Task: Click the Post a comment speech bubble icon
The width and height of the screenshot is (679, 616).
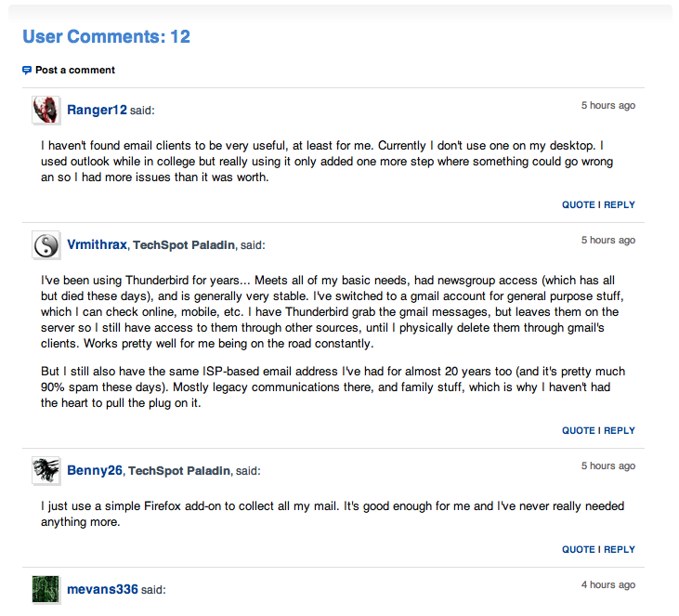Action: pos(27,71)
